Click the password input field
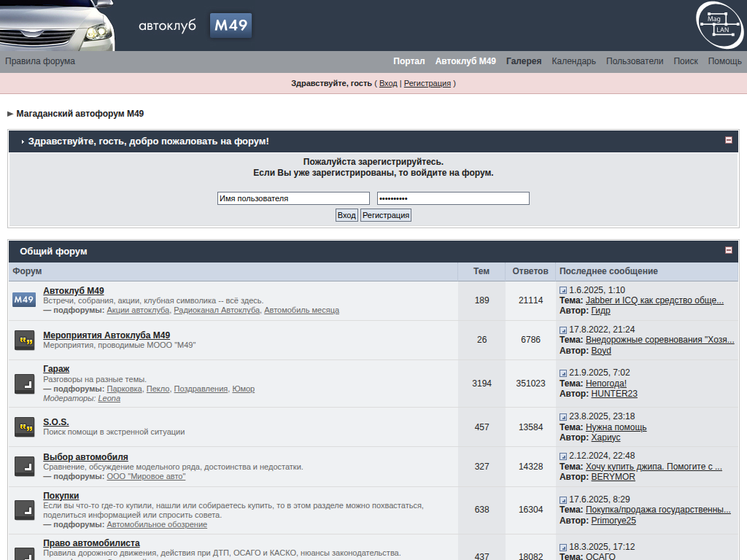Image resolution: width=747 pixels, height=560 pixels. (453, 198)
